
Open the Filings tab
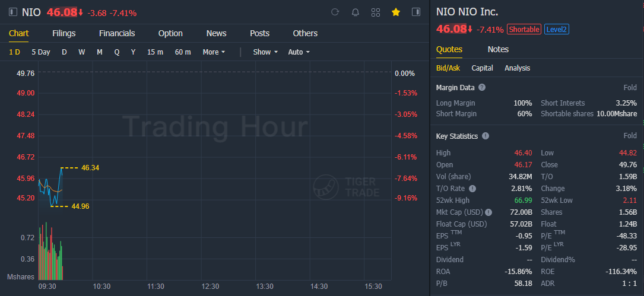[64, 33]
